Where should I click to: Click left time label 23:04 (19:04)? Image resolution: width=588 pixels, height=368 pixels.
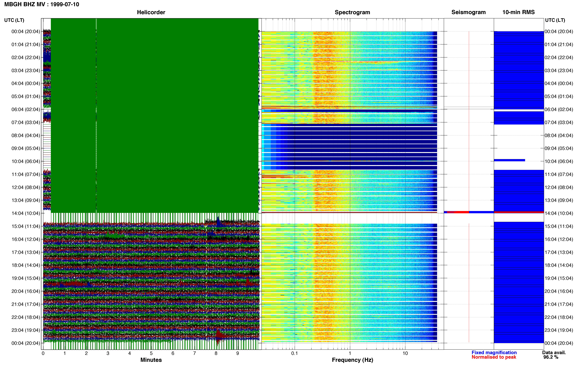click(x=26, y=330)
